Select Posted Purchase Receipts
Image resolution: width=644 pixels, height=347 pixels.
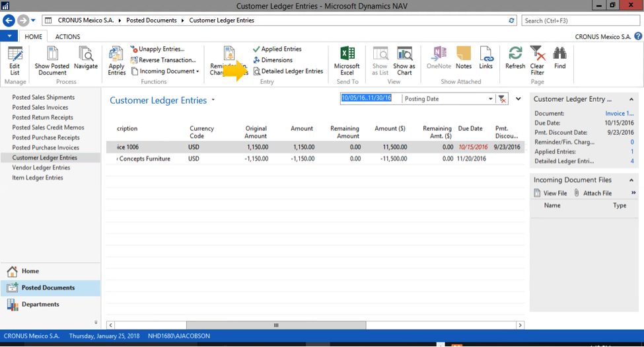pos(46,137)
